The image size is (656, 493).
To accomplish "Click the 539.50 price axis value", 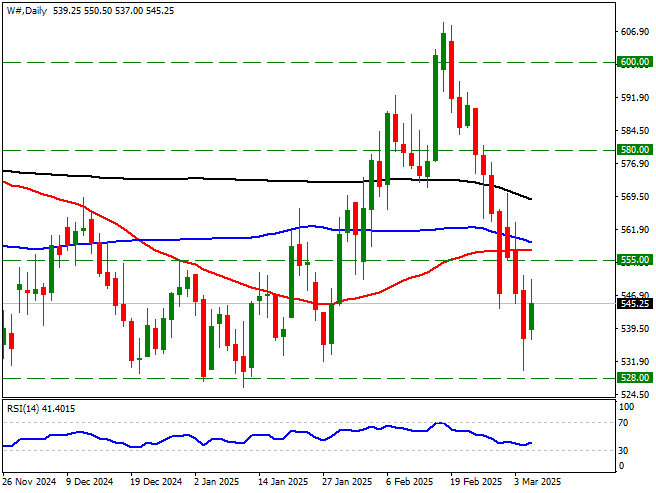I will tap(635, 329).
